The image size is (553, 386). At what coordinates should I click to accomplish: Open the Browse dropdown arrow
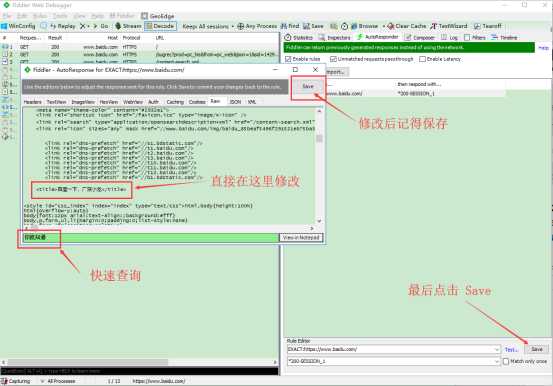384,26
